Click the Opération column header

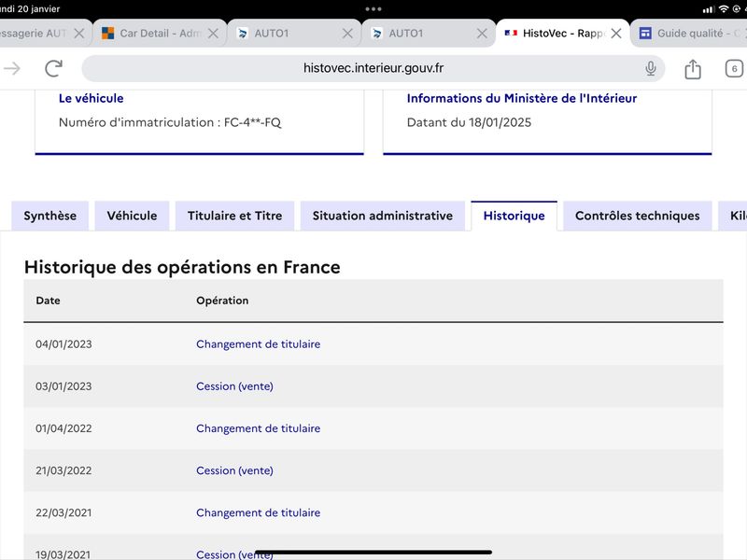(x=222, y=301)
